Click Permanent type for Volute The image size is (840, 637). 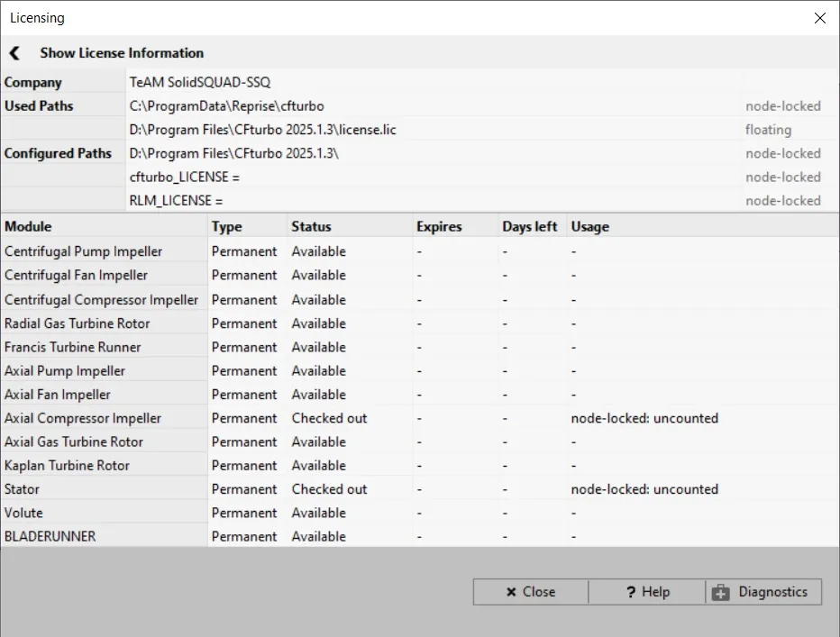244,513
